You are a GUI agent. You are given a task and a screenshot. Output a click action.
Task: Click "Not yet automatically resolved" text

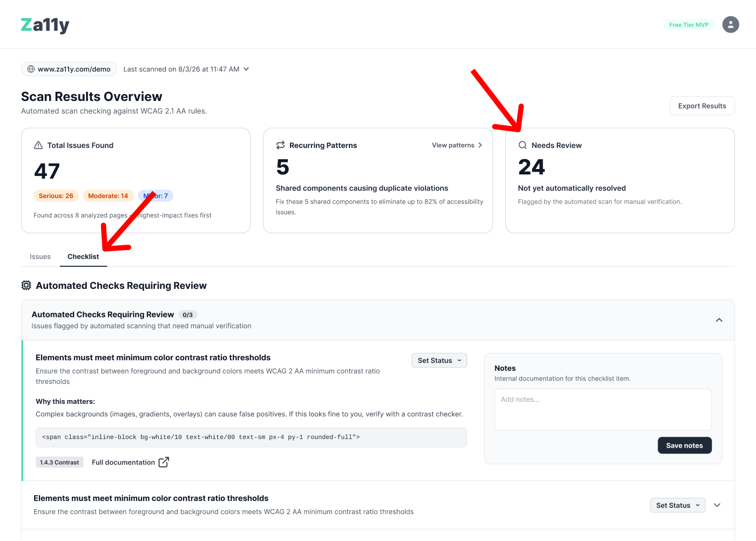pyautogui.click(x=572, y=188)
